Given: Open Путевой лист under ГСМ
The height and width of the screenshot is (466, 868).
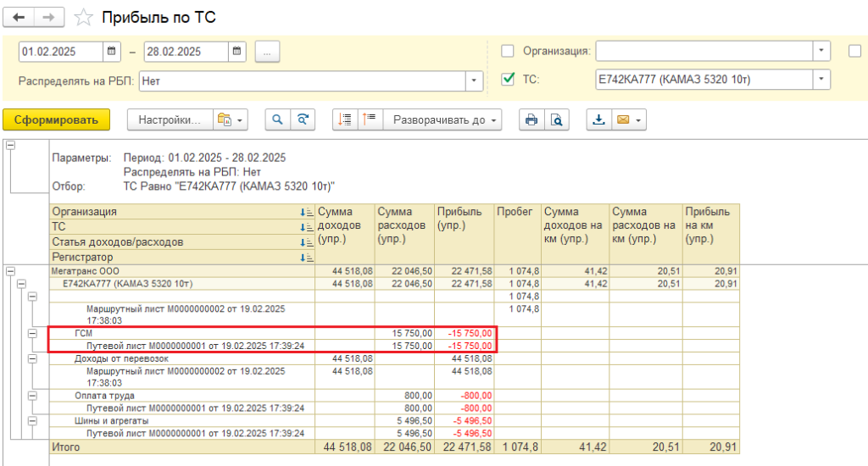Looking at the screenshot, I should [x=195, y=346].
